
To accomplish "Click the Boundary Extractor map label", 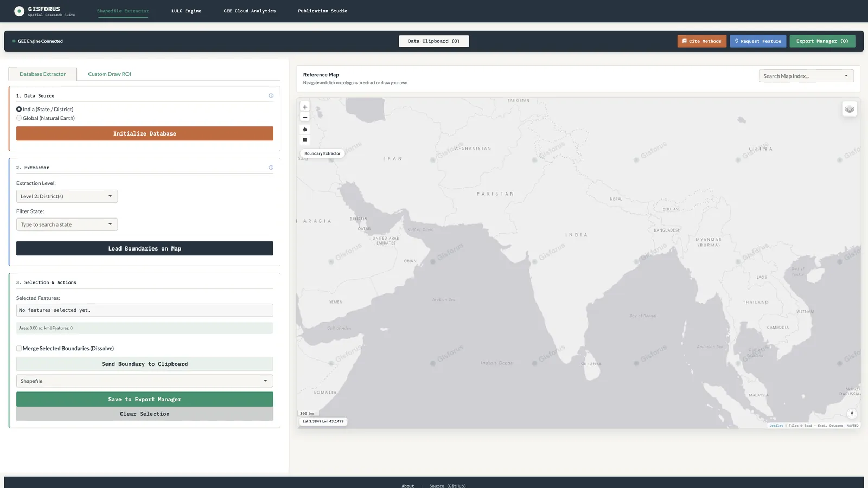I will 322,153.
